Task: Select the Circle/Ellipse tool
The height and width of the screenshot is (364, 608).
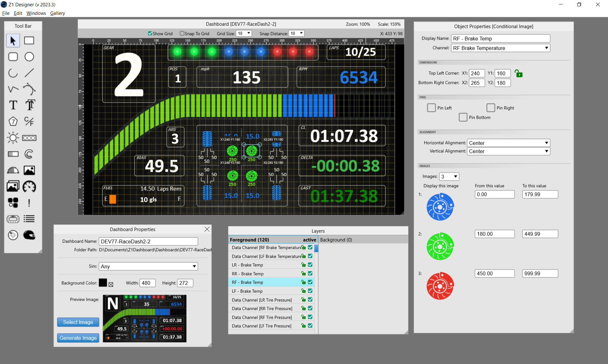Action: coord(29,56)
